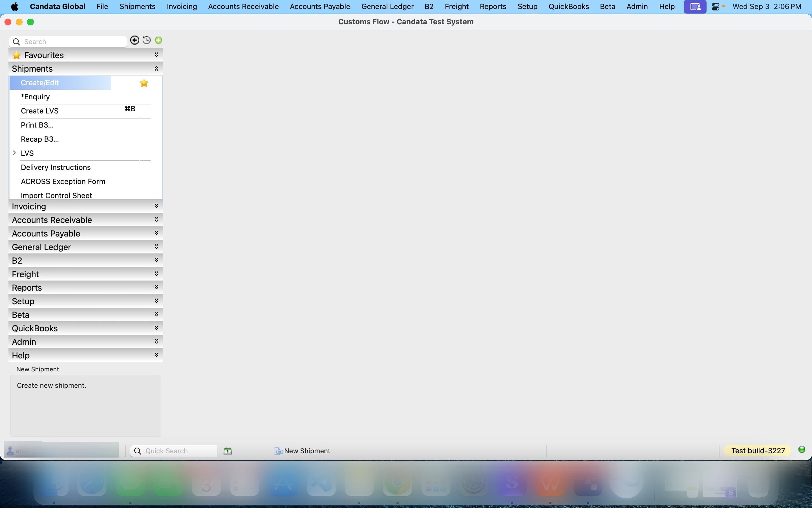Open General Ledger in the menu bar

coord(387,7)
